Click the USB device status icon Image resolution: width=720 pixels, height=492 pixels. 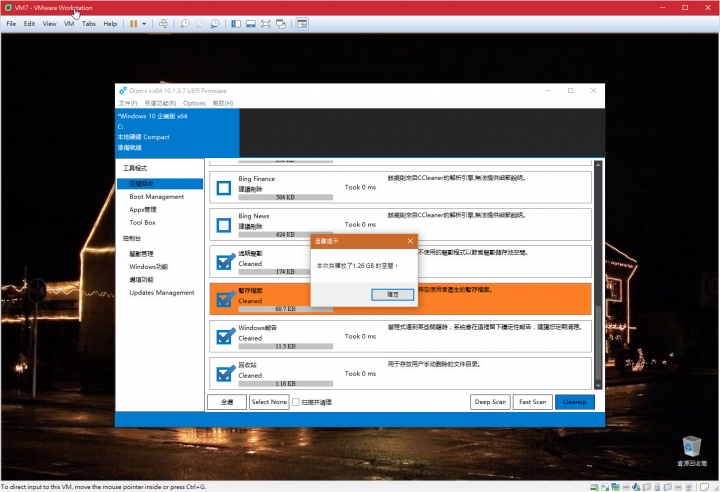[657, 487]
